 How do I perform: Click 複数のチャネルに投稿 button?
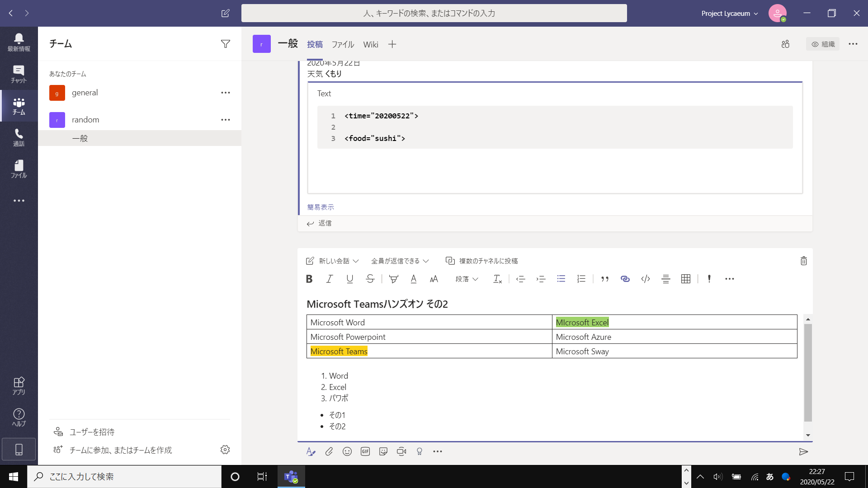482,261
